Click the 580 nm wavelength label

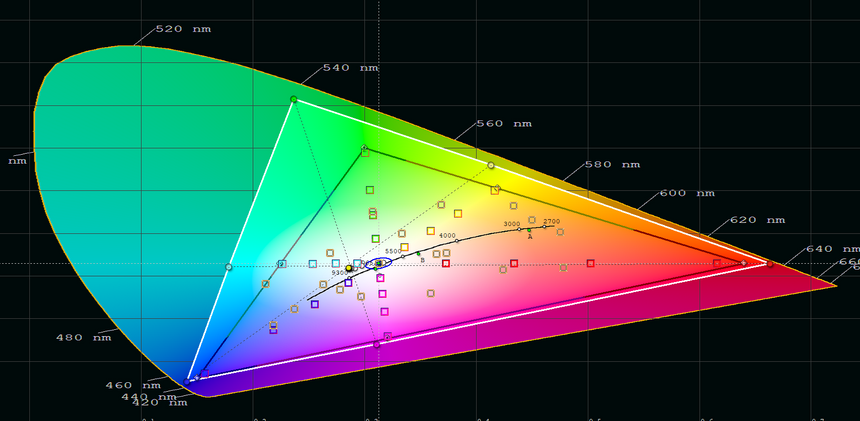coord(612,164)
